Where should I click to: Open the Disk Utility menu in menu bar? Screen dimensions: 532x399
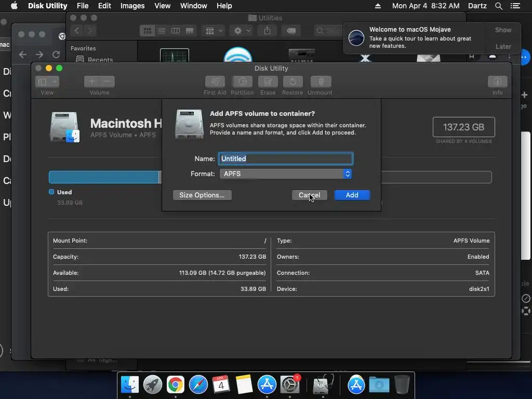tap(47, 6)
